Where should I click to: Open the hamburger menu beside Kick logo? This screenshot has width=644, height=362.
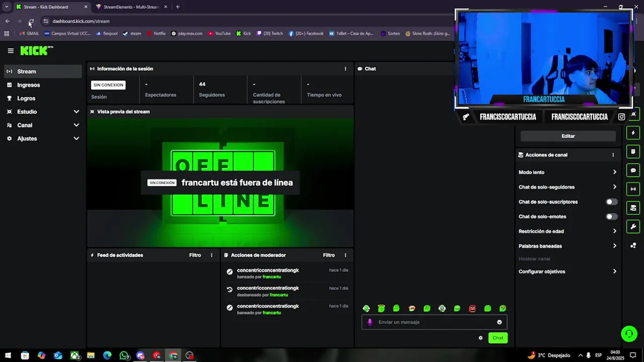point(11,51)
